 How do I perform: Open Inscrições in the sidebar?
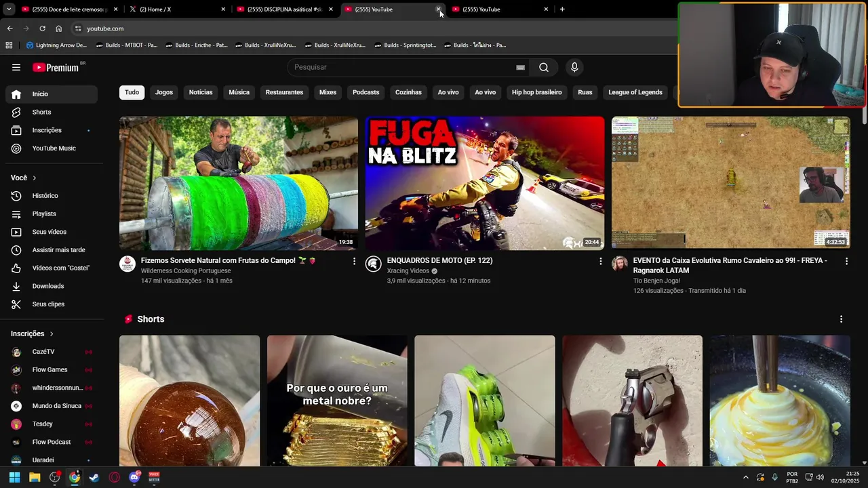click(x=52, y=130)
